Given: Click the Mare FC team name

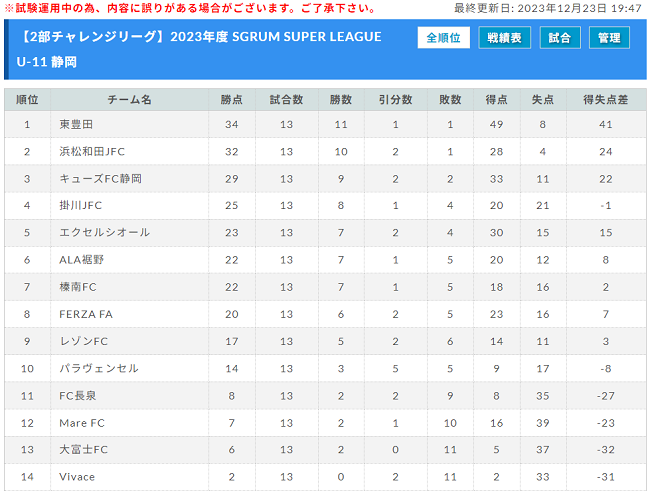Looking at the screenshot, I should pos(82,423).
